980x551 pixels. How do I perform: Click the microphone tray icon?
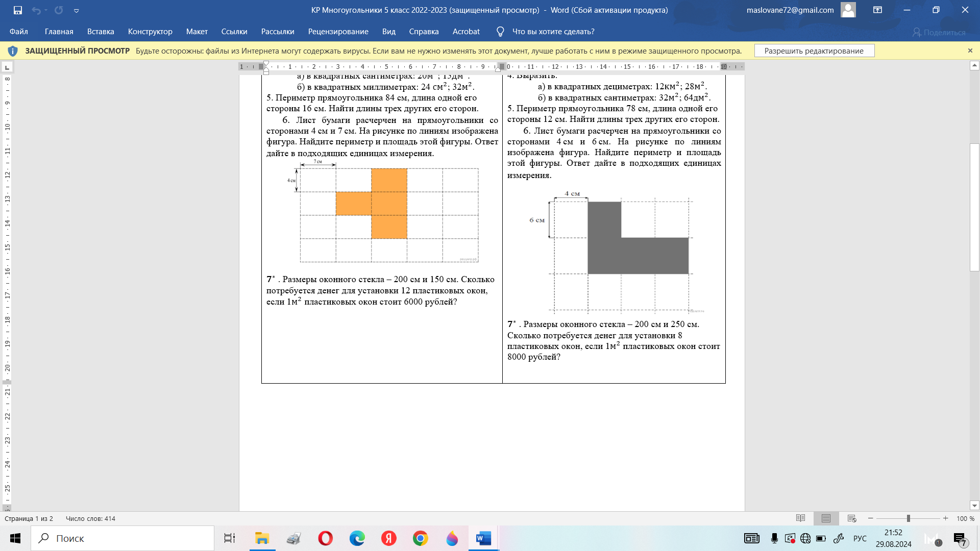tap(774, 538)
